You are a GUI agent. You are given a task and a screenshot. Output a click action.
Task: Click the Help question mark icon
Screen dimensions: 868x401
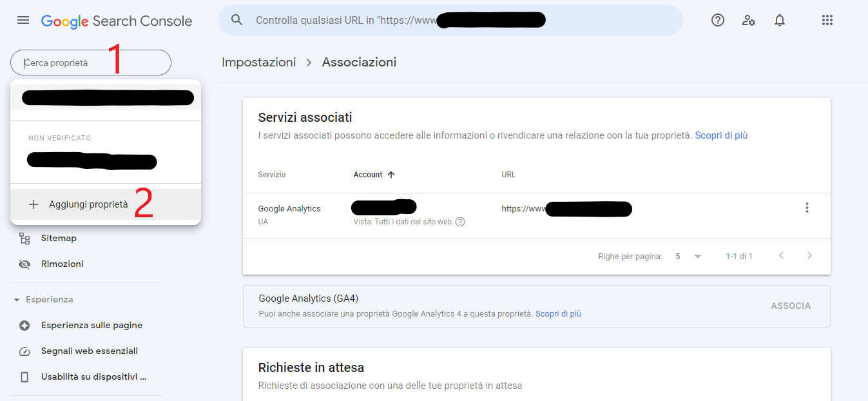pyautogui.click(x=717, y=21)
